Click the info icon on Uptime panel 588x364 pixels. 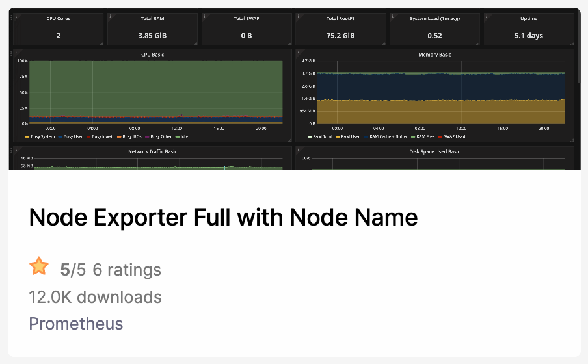tap(487, 16)
